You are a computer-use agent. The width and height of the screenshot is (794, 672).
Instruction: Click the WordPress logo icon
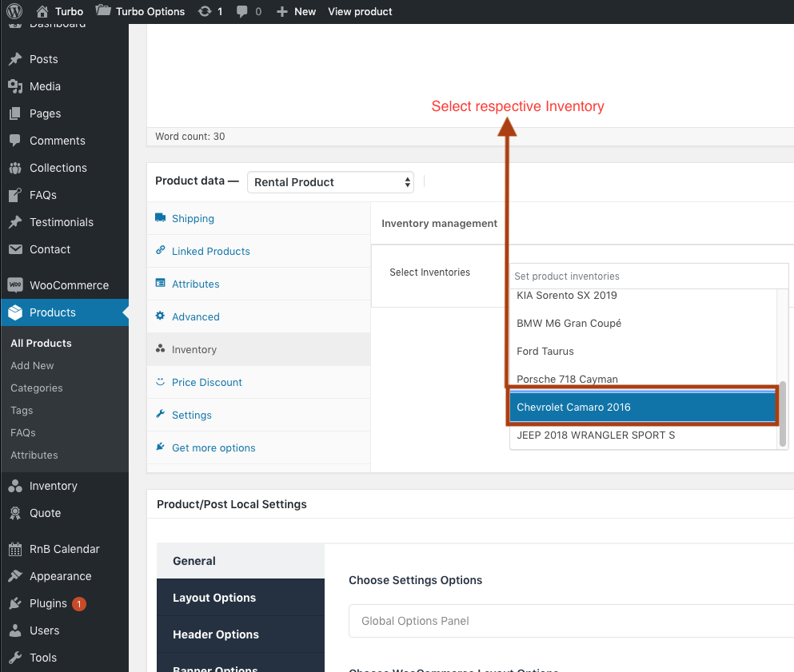(14, 11)
